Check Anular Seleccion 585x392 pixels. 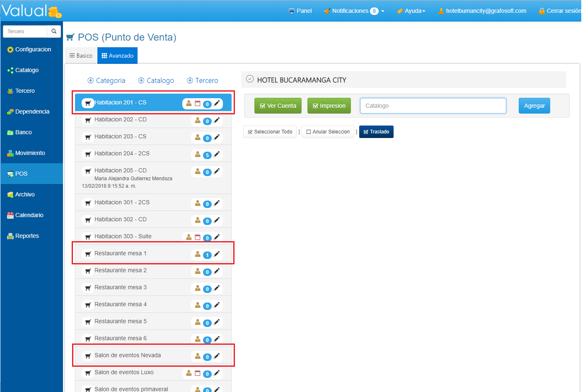click(328, 132)
